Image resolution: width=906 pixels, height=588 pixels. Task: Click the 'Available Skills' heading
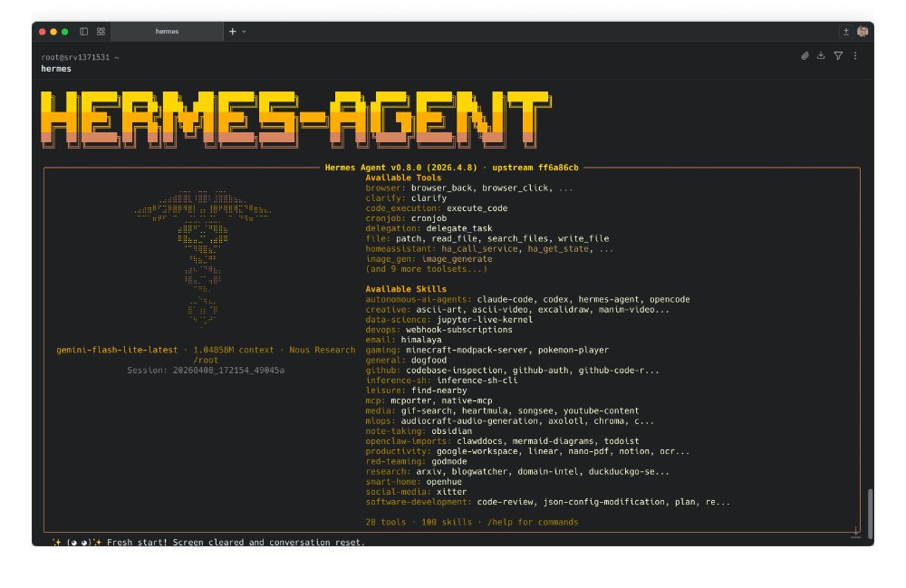(406, 289)
